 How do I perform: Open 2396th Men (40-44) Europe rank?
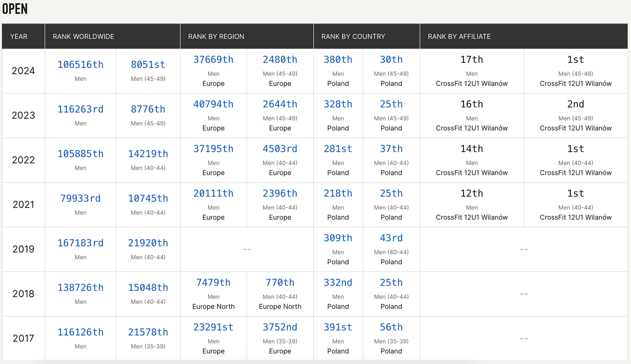click(x=280, y=194)
